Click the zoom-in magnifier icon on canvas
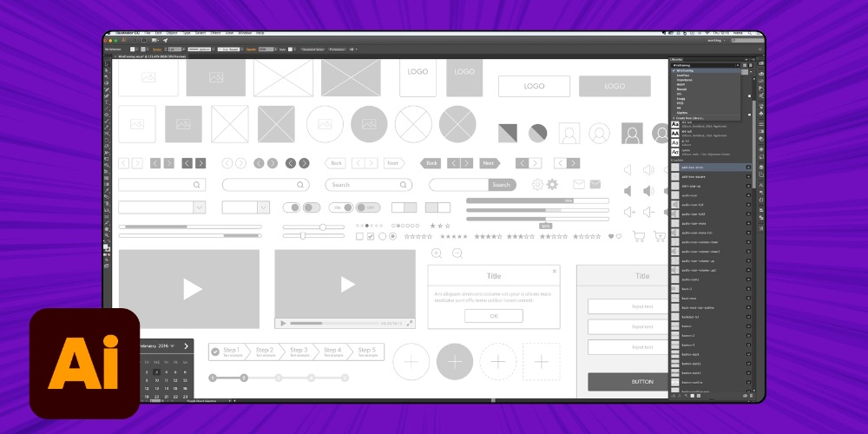 point(437,253)
